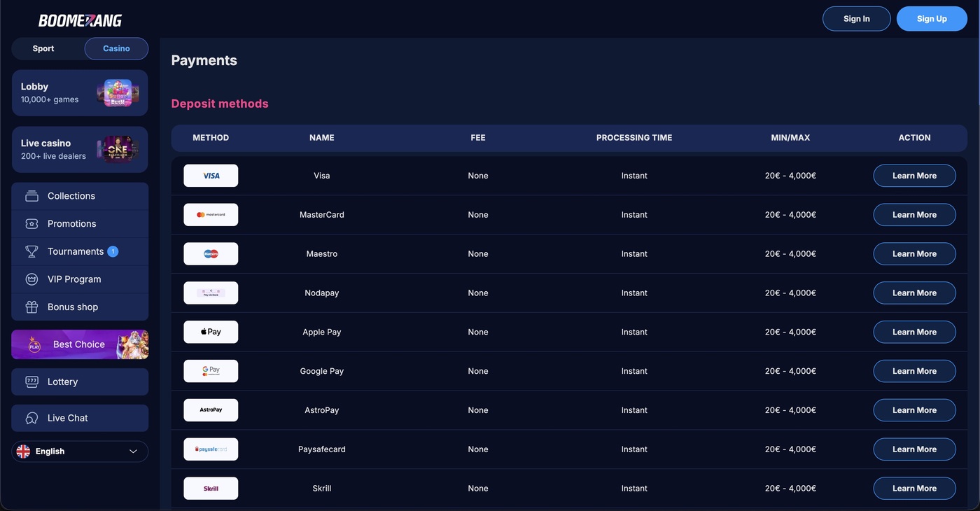Viewport: 980px width, 511px height.
Task: Click the NAME column header
Action: (322, 138)
